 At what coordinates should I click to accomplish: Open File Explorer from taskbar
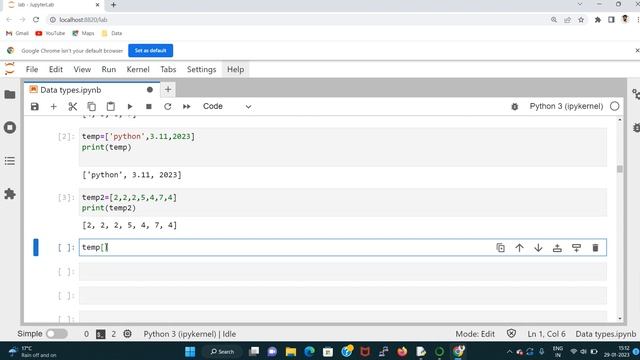[x=291, y=351]
